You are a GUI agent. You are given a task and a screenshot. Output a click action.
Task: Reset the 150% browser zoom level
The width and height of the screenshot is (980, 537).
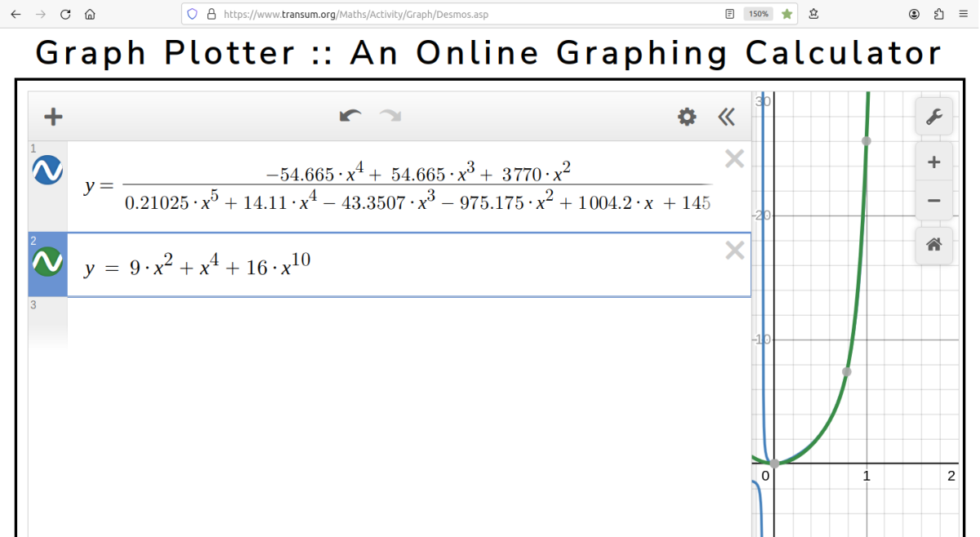pyautogui.click(x=759, y=14)
